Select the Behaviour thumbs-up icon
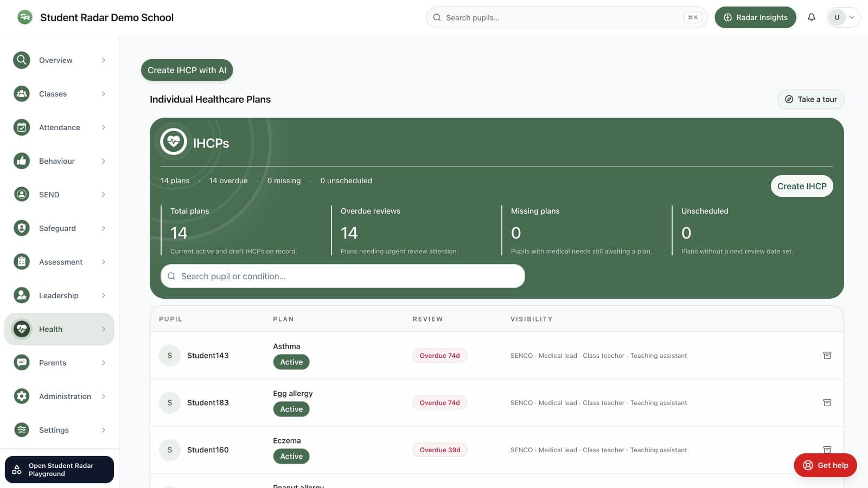The image size is (868, 488). click(x=22, y=161)
